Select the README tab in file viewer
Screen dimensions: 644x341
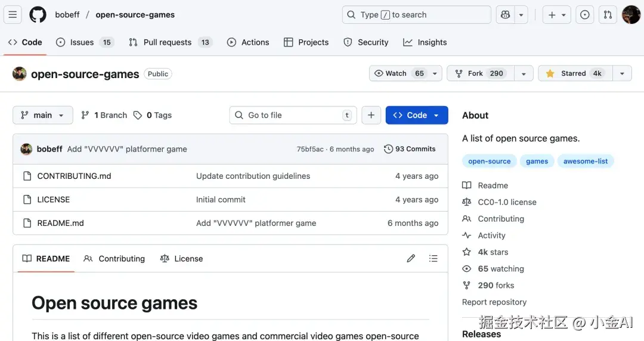click(46, 259)
